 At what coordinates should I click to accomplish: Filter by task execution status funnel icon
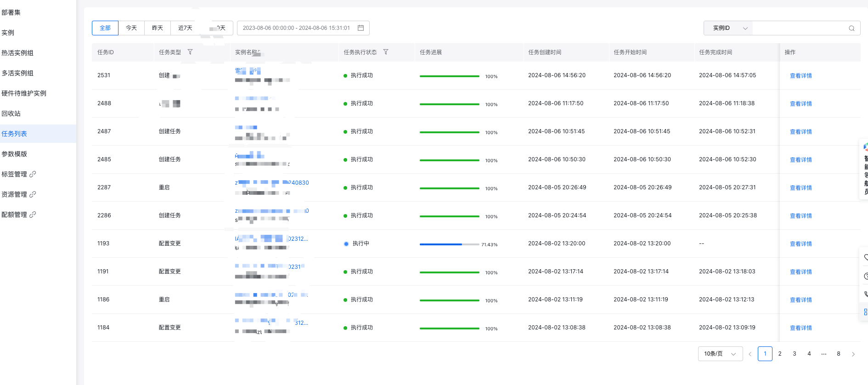[386, 52]
